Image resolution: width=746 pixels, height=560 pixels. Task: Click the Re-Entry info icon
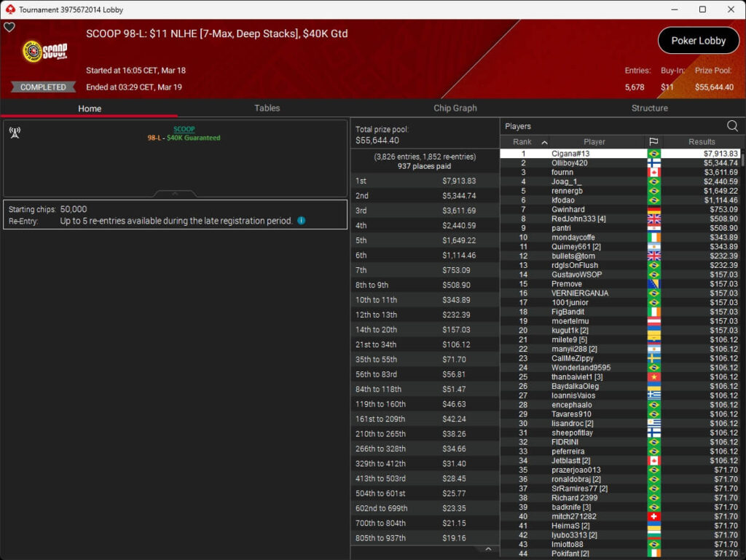302,221
